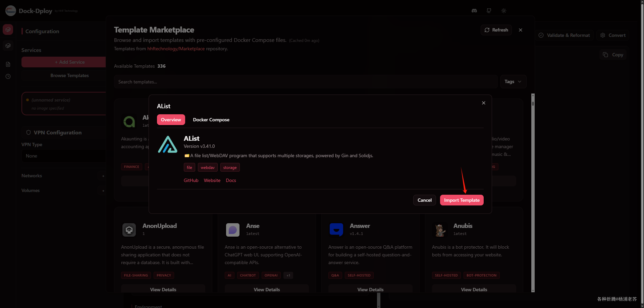Image resolution: width=644 pixels, height=308 pixels.
Task: Import the AList template
Action: point(462,200)
